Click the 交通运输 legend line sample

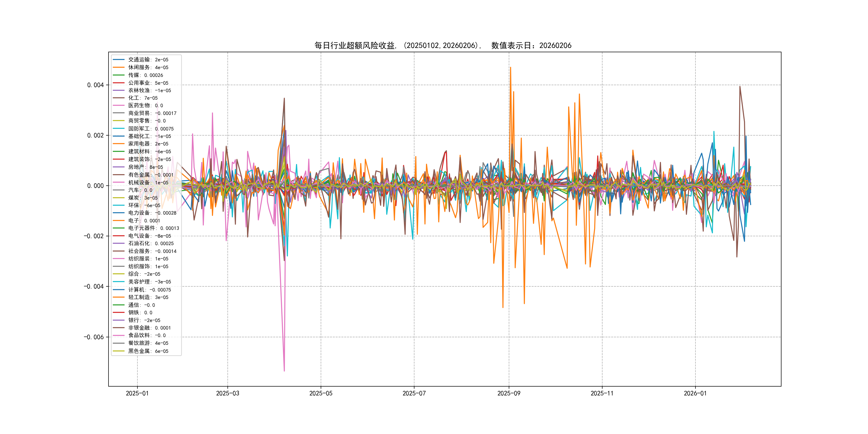tap(119, 60)
